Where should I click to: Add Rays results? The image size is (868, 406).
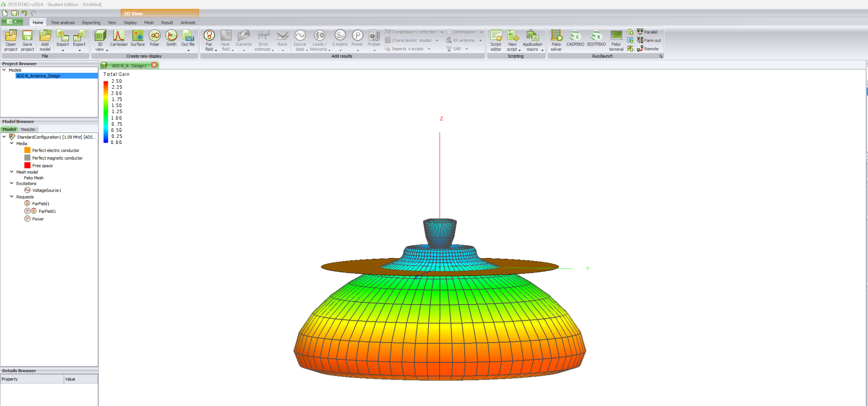pyautogui.click(x=282, y=40)
